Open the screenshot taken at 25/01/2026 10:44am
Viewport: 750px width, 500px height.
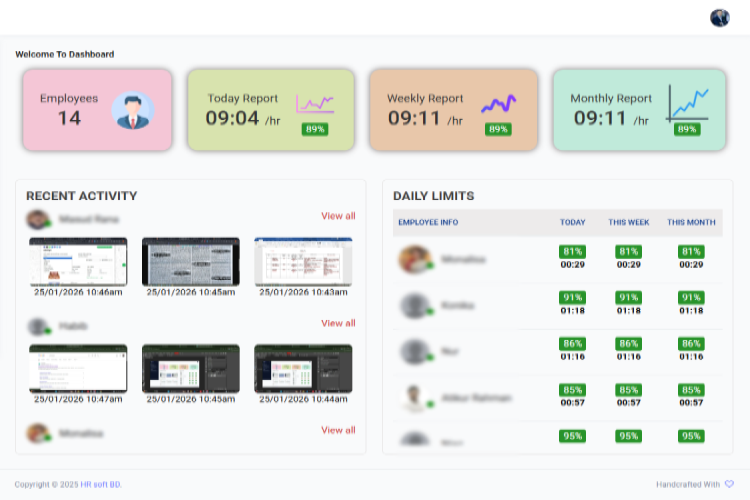click(304, 368)
